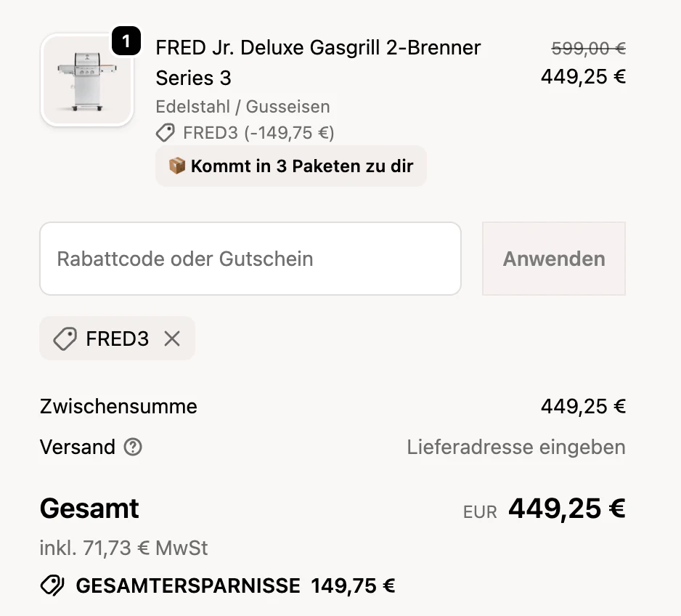Image resolution: width=681 pixels, height=616 pixels.
Task: Click the tag icon beside FRED3 (-149,75 €)
Action: (x=166, y=133)
